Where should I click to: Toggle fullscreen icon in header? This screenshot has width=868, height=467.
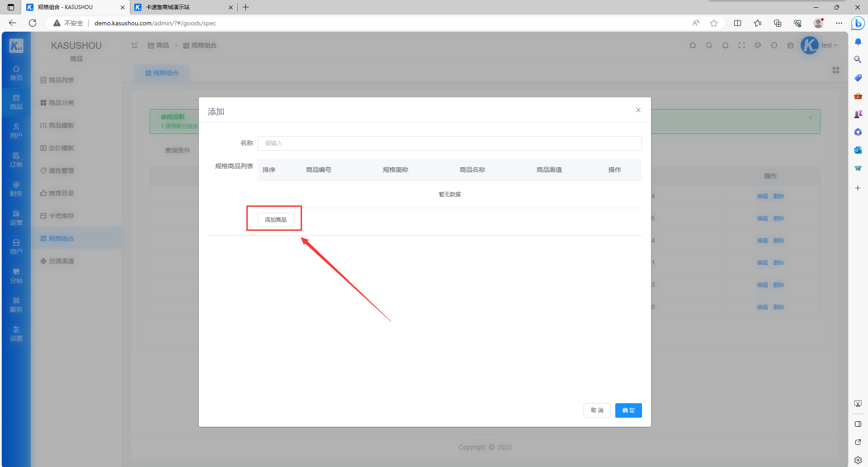point(741,45)
